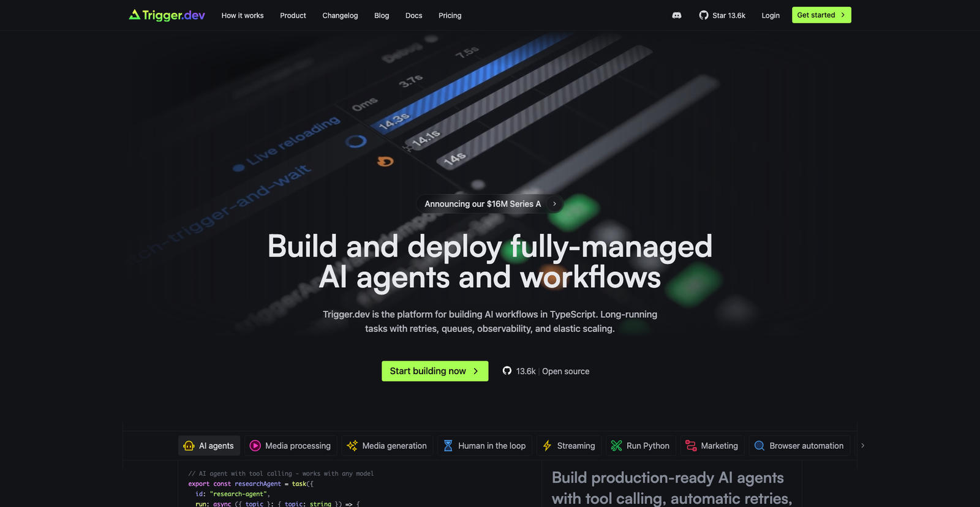Click the Streaming lightning bolt icon
This screenshot has height=507, width=980.
coord(547,446)
